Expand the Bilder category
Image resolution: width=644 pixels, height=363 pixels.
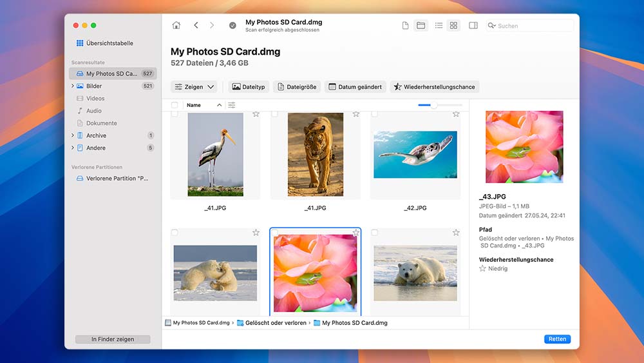tap(73, 86)
